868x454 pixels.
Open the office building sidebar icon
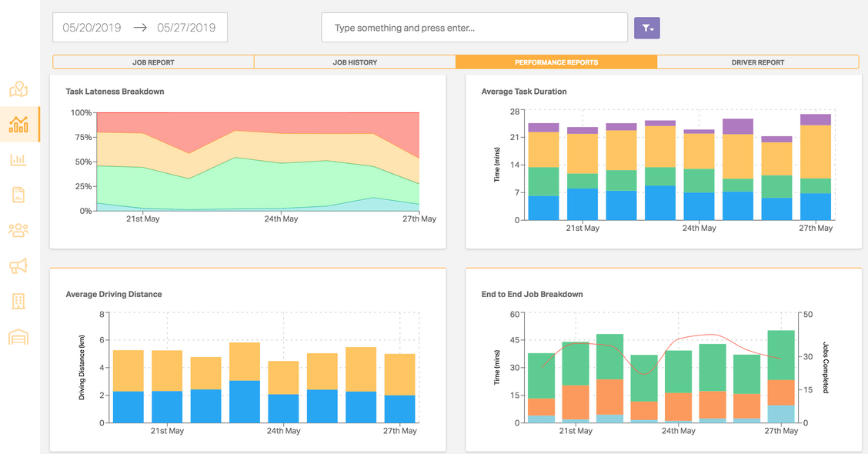click(18, 301)
